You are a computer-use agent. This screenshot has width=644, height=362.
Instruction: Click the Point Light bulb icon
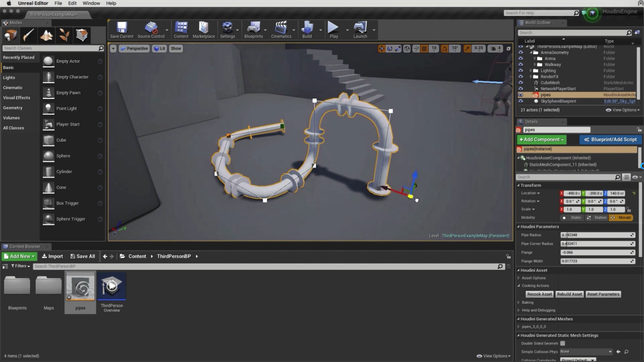(x=49, y=109)
